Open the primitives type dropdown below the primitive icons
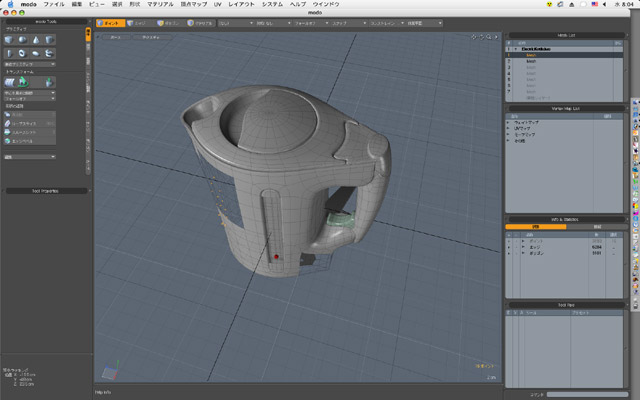The height and width of the screenshot is (400, 640). tap(29, 64)
